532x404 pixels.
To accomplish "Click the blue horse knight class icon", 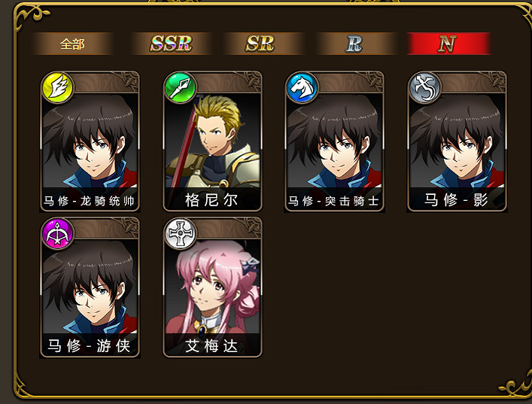I will (x=302, y=87).
